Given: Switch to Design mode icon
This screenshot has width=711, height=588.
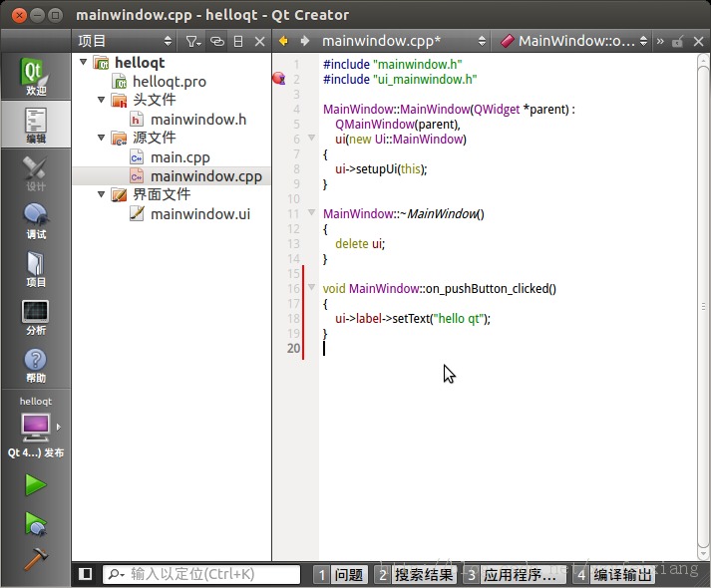Looking at the screenshot, I should [35, 173].
